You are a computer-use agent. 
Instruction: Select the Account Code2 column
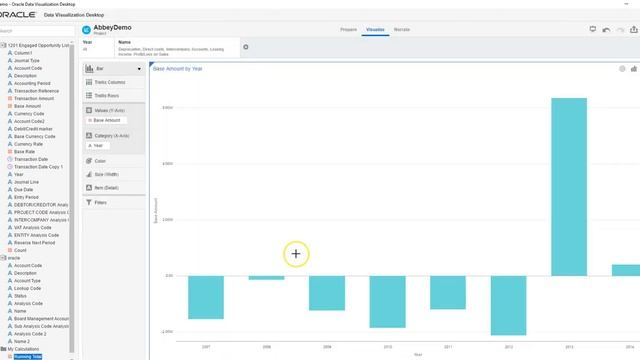tap(29, 121)
